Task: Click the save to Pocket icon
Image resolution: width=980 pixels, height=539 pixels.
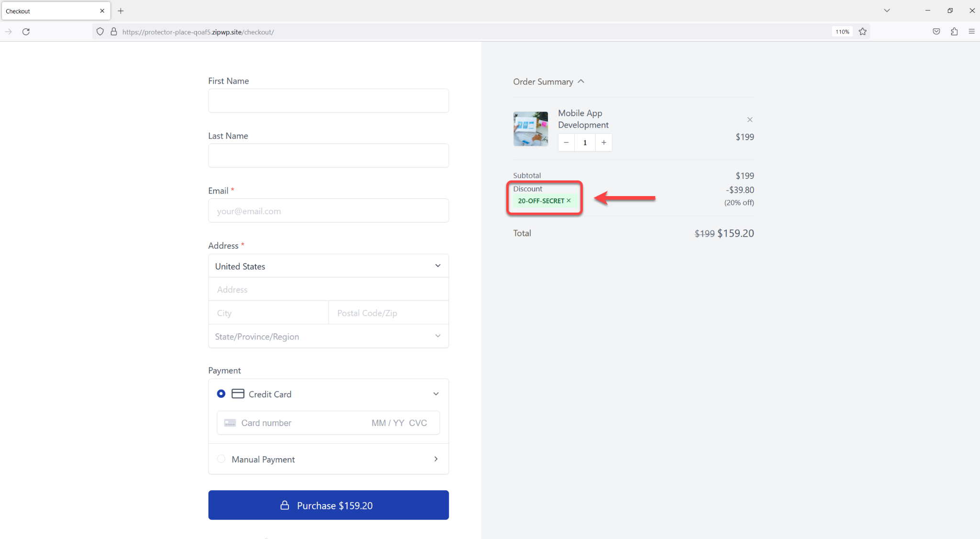Action: click(x=936, y=32)
